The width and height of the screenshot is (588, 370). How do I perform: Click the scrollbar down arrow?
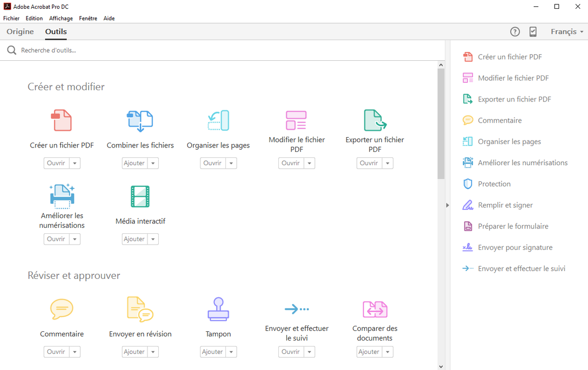click(x=441, y=366)
